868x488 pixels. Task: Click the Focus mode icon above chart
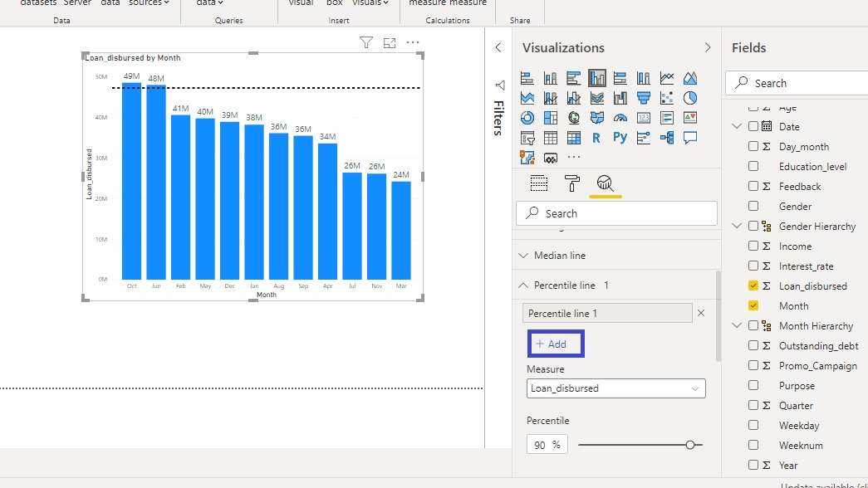pyautogui.click(x=390, y=43)
